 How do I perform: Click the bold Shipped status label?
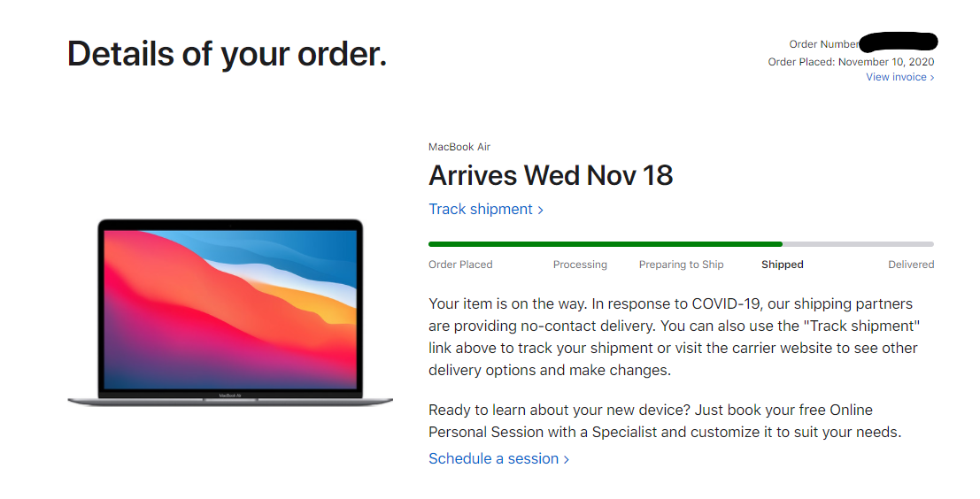(783, 265)
